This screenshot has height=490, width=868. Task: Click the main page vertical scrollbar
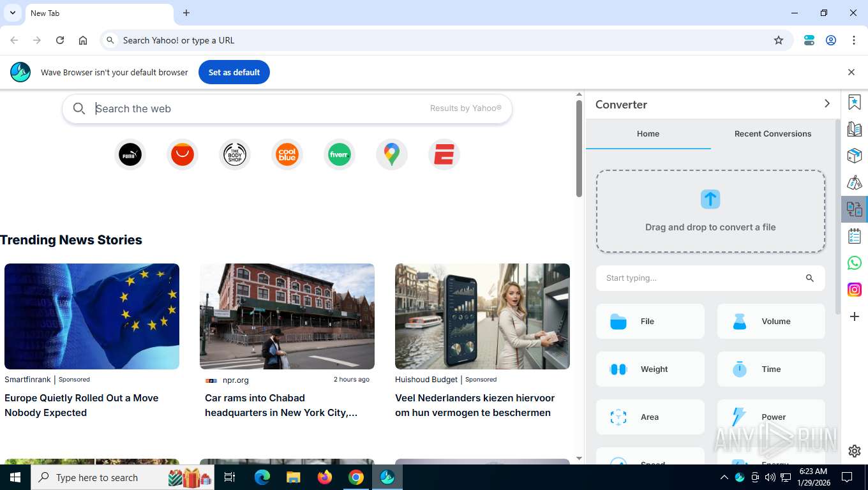(x=579, y=148)
